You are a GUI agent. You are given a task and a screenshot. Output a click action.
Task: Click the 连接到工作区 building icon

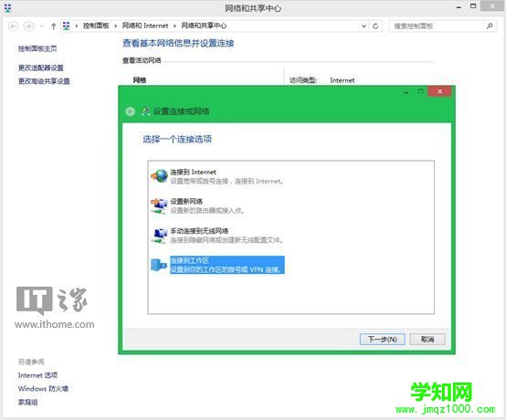coord(159,265)
